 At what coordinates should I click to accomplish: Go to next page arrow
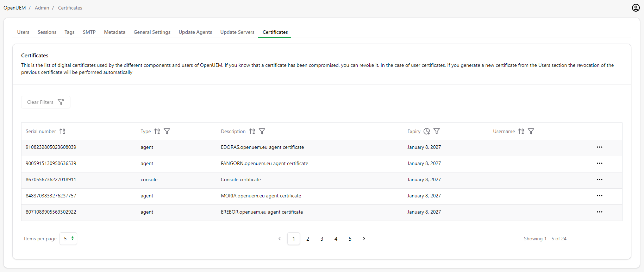364,239
